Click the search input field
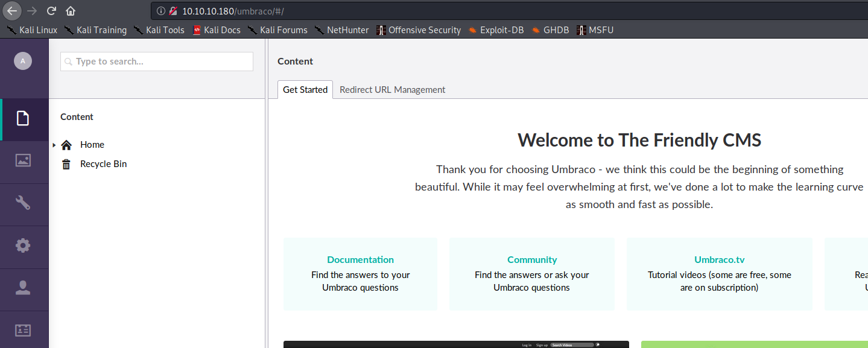Screen dimensions: 868x348 (156, 61)
